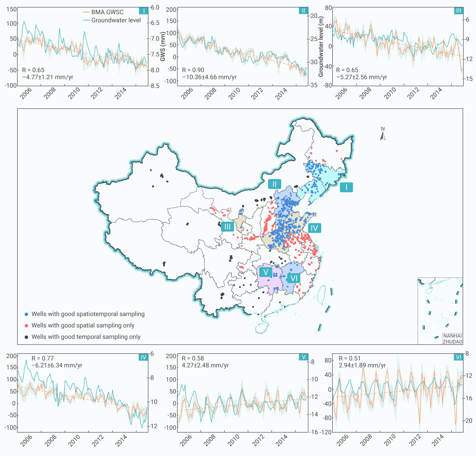Click the NANHAI ZHUDAO inset label
The height and width of the screenshot is (456, 476).
pyautogui.click(x=452, y=339)
